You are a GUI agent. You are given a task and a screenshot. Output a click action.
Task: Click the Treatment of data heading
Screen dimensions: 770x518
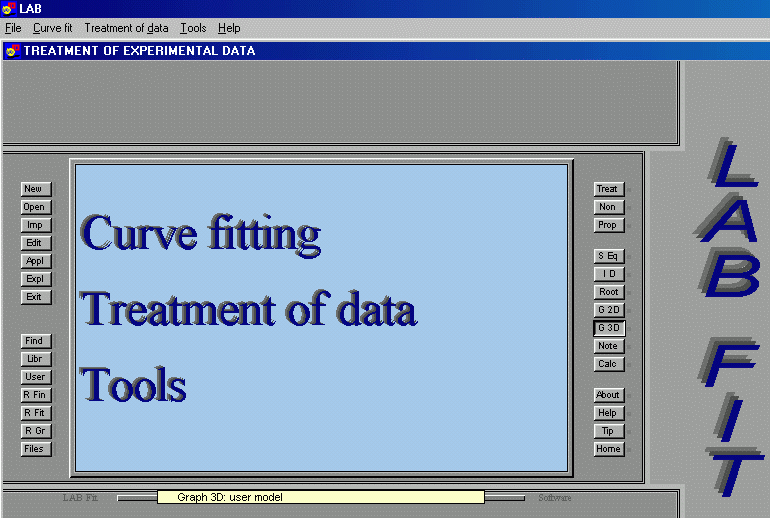click(248, 309)
